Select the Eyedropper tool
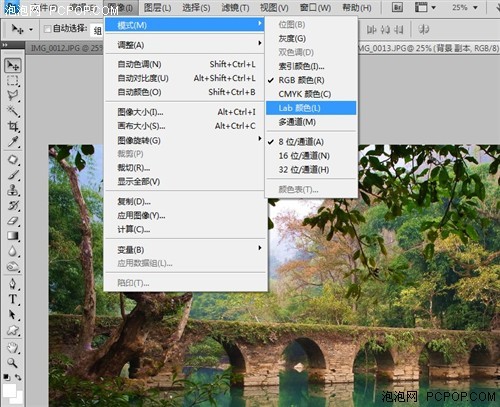 coord(13,142)
